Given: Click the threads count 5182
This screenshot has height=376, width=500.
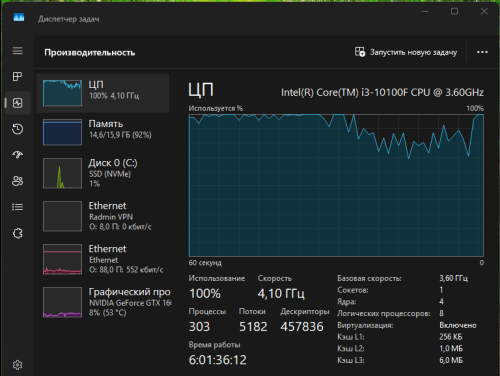Looking at the screenshot, I should coord(253,327).
